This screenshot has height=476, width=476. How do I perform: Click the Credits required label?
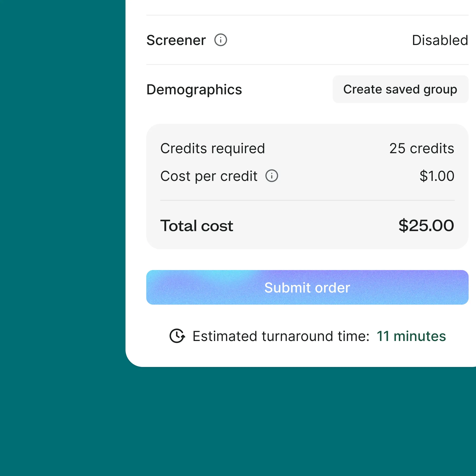[x=212, y=148]
